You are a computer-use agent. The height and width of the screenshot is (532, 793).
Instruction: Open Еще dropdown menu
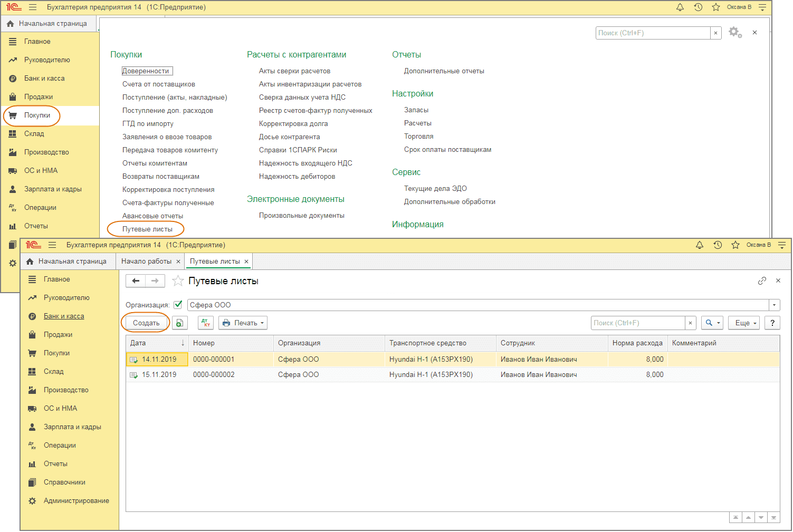pos(744,323)
